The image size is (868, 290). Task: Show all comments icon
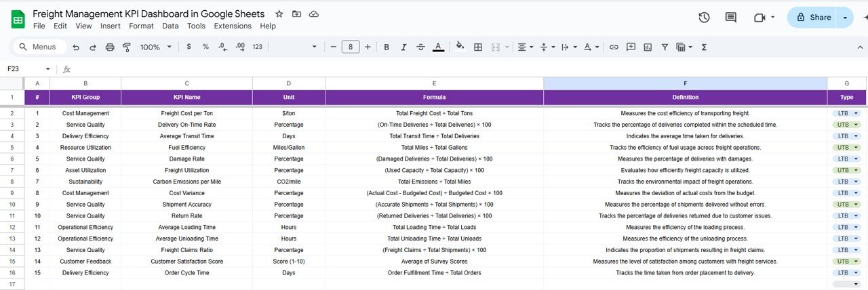[x=731, y=18]
